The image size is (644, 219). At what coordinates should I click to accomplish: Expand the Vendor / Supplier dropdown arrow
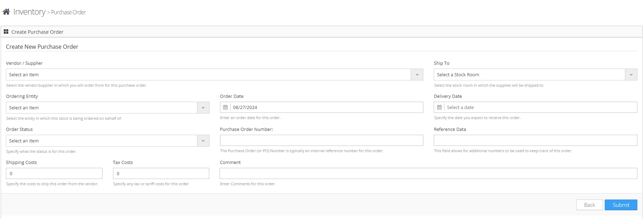click(417, 75)
